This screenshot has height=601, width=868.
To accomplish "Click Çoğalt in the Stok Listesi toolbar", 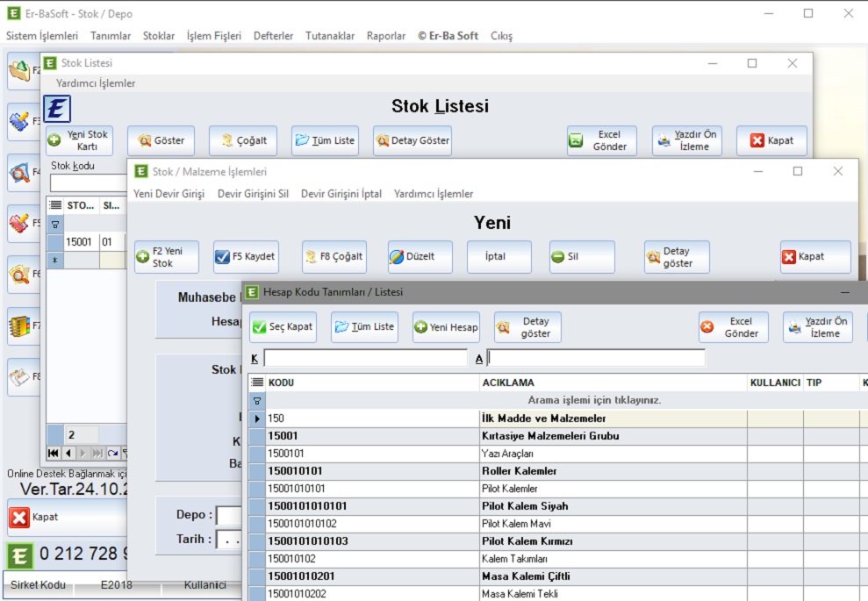I will 243,140.
